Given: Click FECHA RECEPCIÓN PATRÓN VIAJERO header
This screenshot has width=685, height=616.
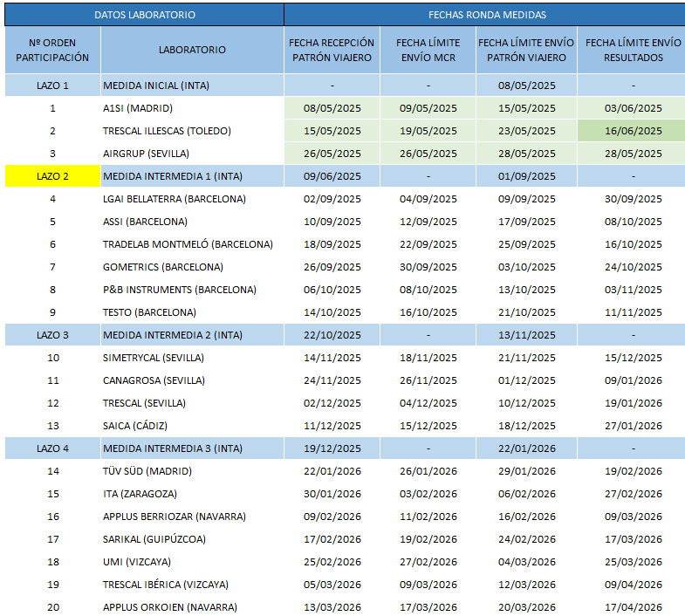Looking at the screenshot, I should 332,50.
